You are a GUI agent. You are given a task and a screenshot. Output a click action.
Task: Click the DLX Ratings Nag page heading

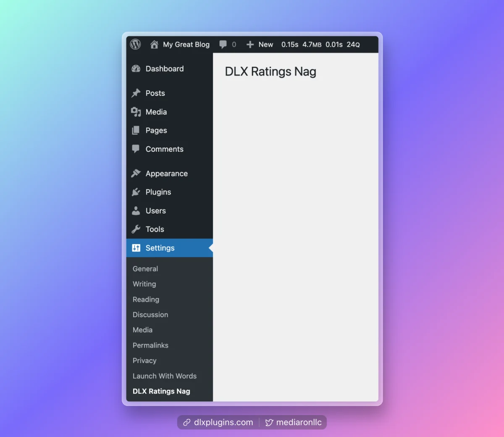pyautogui.click(x=270, y=72)
